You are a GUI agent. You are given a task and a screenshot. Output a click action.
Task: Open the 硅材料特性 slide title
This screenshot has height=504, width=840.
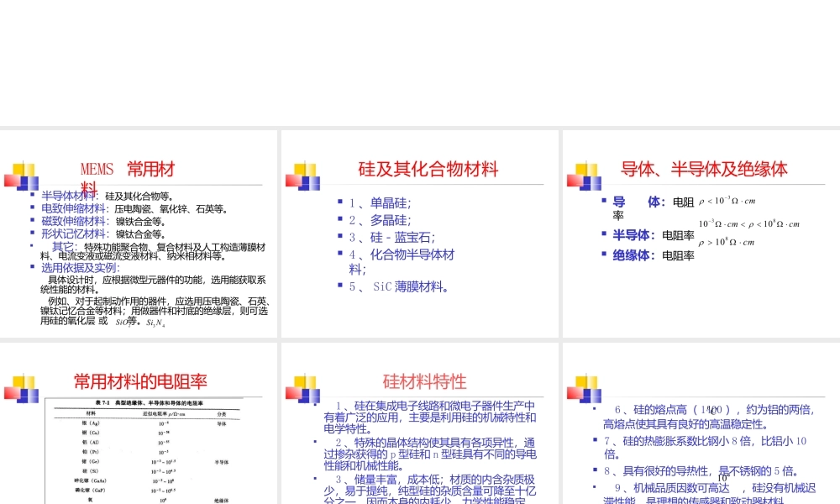pos(424,382)
